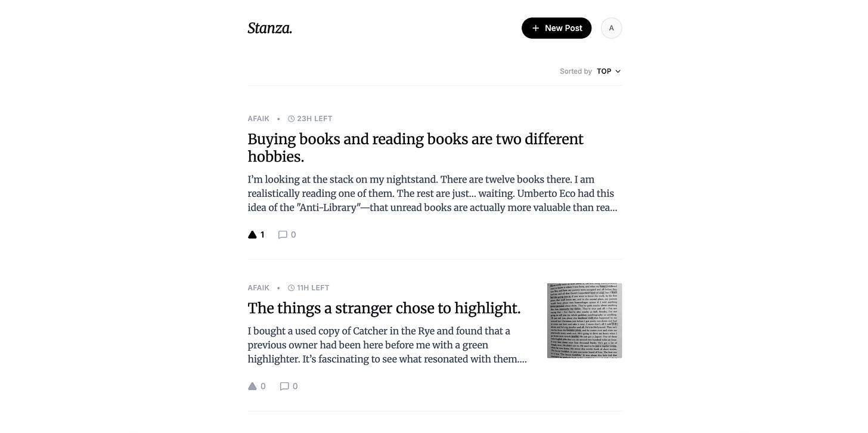Upvote the "Buying books" post

252,234
